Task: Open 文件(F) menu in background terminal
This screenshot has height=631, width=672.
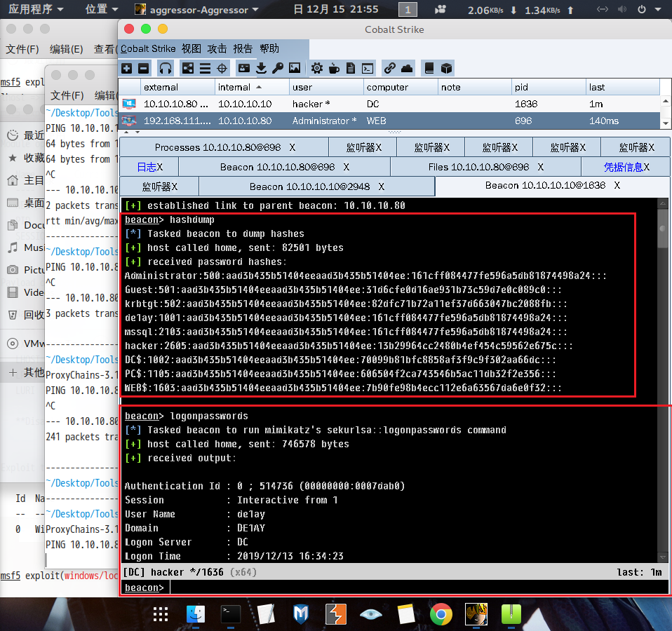Action: tap(22, 49)
